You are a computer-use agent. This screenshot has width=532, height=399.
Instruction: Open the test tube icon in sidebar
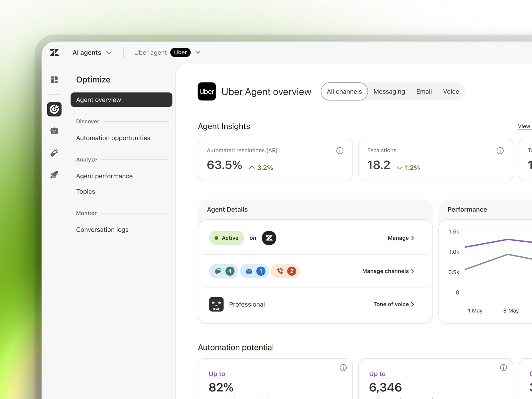[x=54, y=153]
